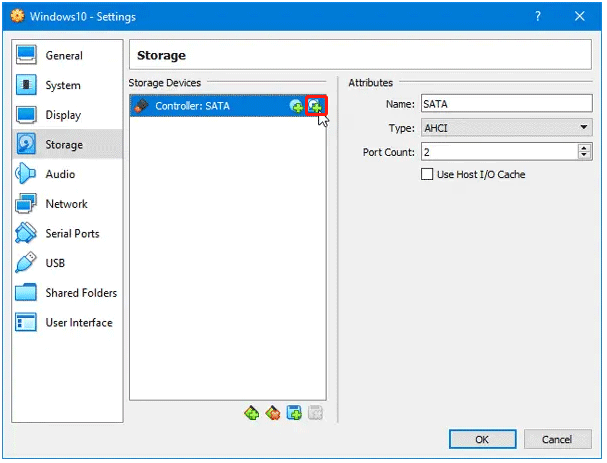The width and height of the screenshot is (607, 463).
Task: Click the add optical drive icon
Action: [x=296, y=106]
